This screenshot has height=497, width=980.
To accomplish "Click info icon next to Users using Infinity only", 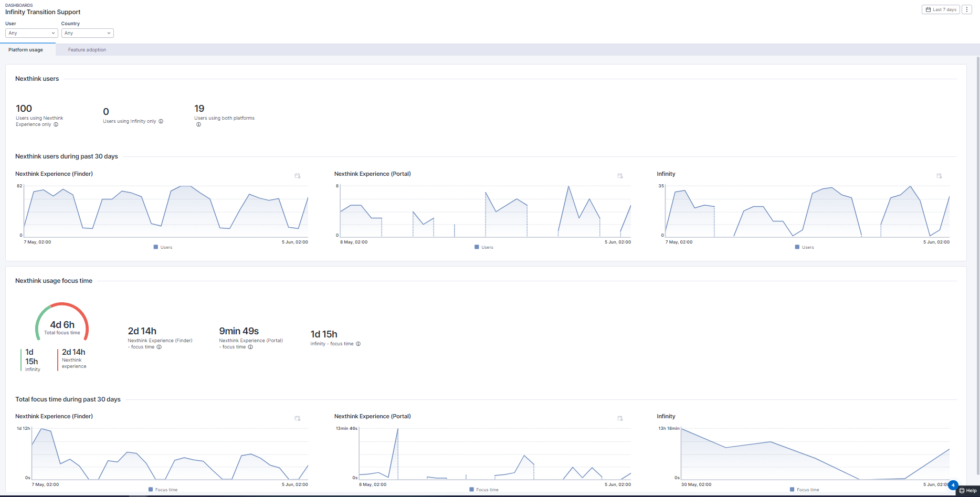I will (161, 121).
